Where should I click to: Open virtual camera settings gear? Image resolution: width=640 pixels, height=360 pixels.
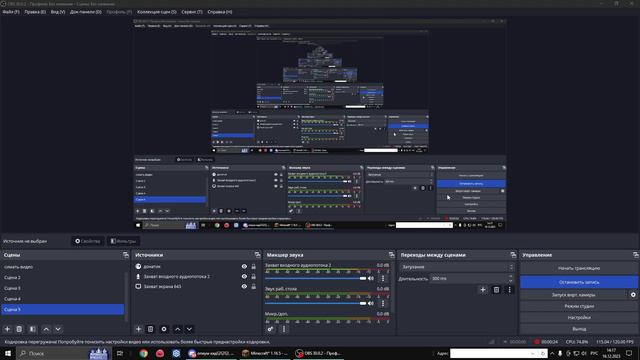coord(633,295)
